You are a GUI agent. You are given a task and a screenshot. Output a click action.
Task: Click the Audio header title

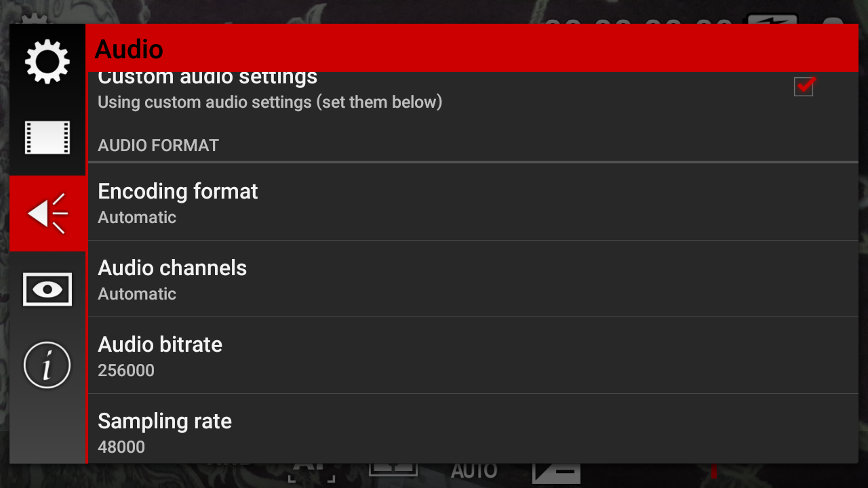click(129, 49)
